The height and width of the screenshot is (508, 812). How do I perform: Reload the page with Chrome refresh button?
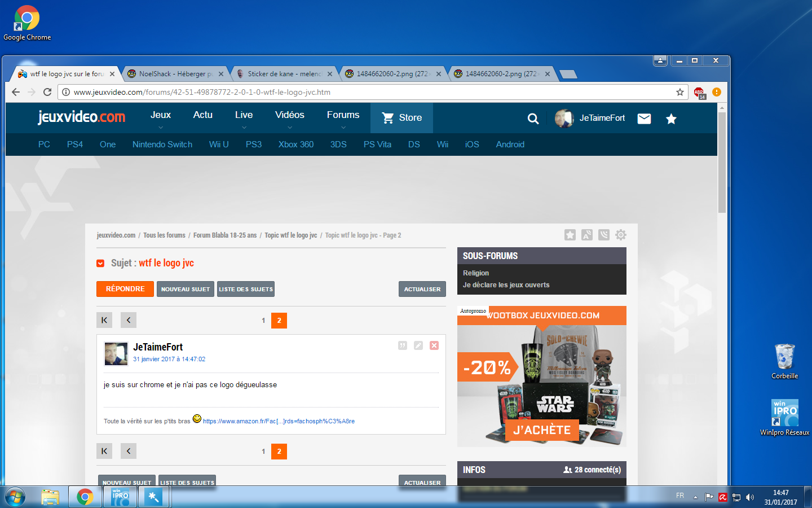[47, 92]
